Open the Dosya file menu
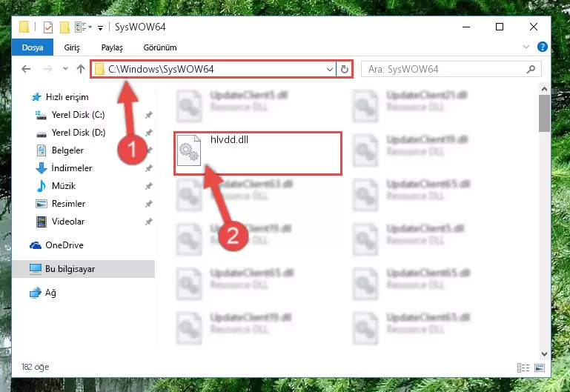 coord(33,47)
